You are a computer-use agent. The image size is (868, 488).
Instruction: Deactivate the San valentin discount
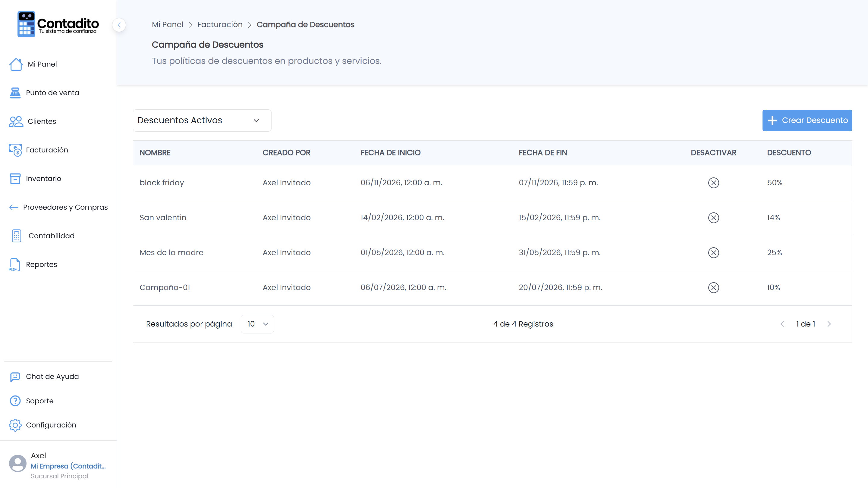pos(714,218)
